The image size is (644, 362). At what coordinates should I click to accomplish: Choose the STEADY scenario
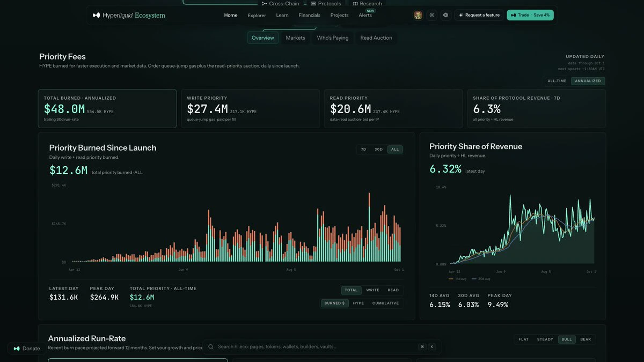click(x=545, y=339)
